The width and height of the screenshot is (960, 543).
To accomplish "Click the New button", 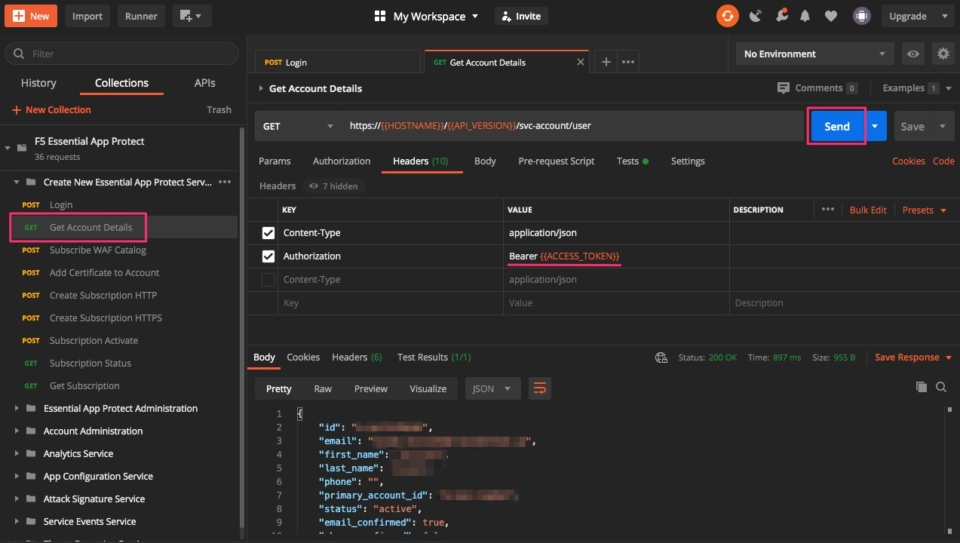I will click(x=31, y=16).
